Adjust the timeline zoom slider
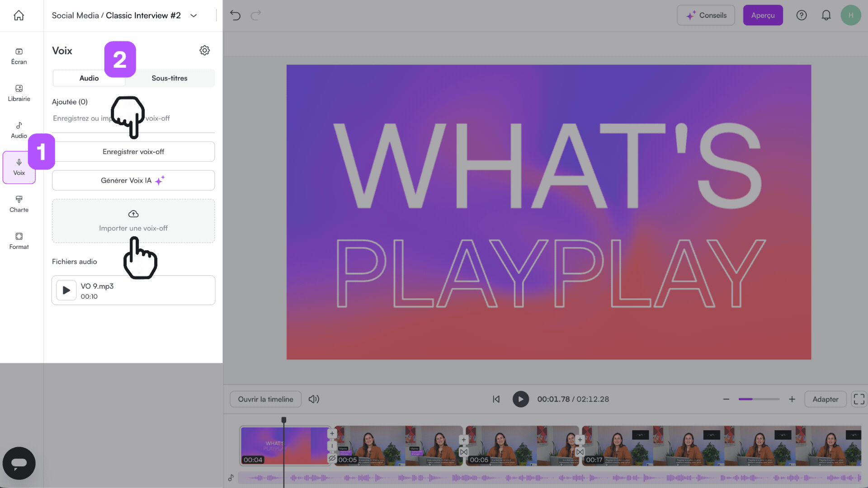The height and width of the screenshot is (488, 868). pyautogui.click(x=759, y=399)
